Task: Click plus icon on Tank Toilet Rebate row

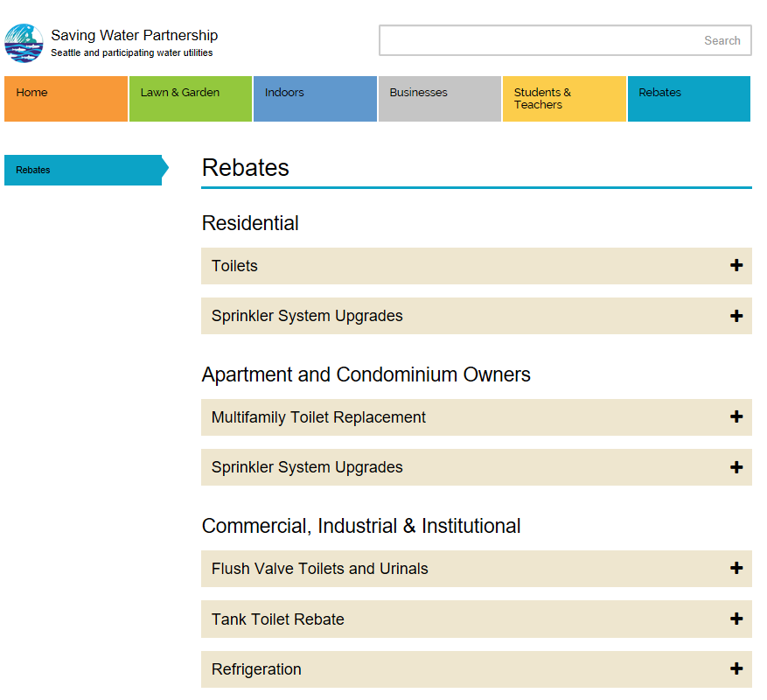Action: click(x=736, y=619)
